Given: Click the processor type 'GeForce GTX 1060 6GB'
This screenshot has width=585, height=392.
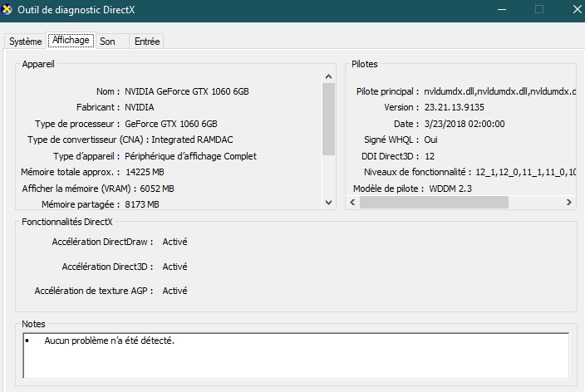Looking at the screenshot, I should pyautogui.click(x=171, y=124).
